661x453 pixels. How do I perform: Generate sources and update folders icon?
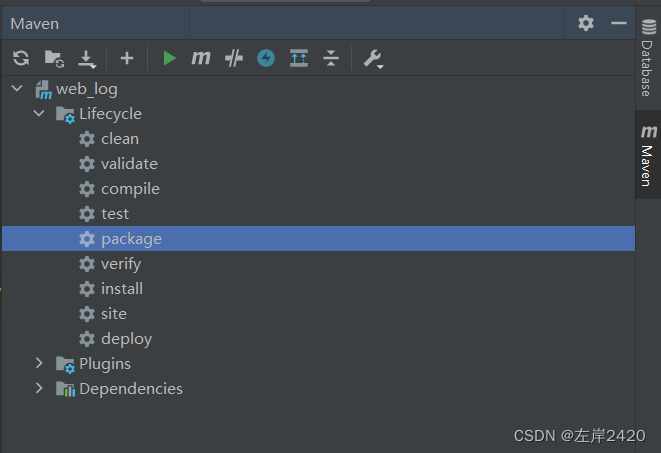click(54, 59)
